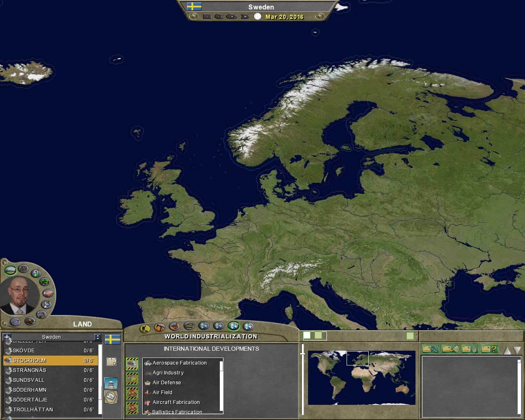This screenshot has width=525, height=420.
Task: Expand the plus button beside Sweden list
Action: pos(7,337)
